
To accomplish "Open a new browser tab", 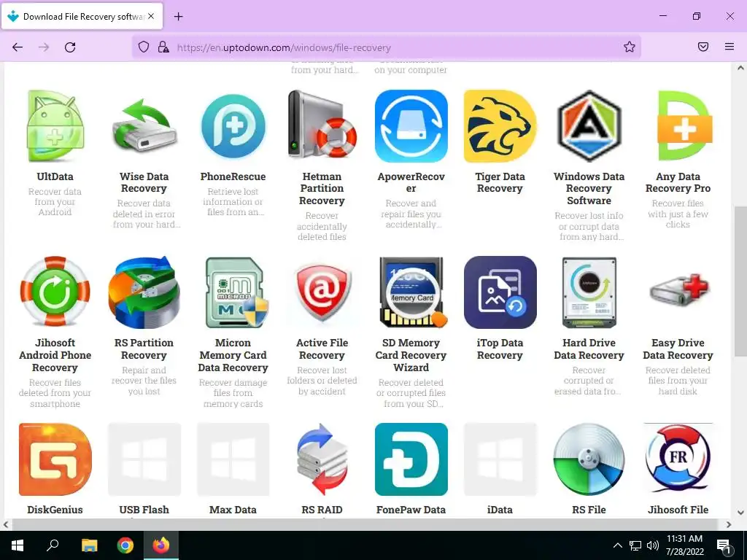I will [x=178, y=17].
